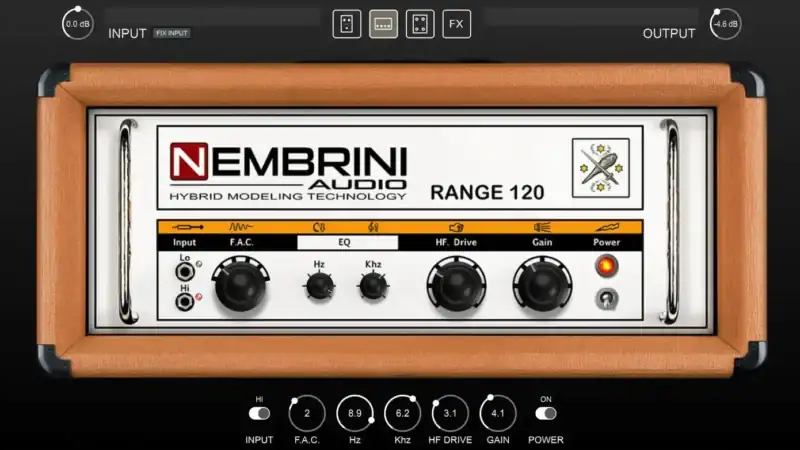This screenshot has height=450, width=800.
Task: Click the Lo input red LED indicator
Action: [x=199, y=264]
